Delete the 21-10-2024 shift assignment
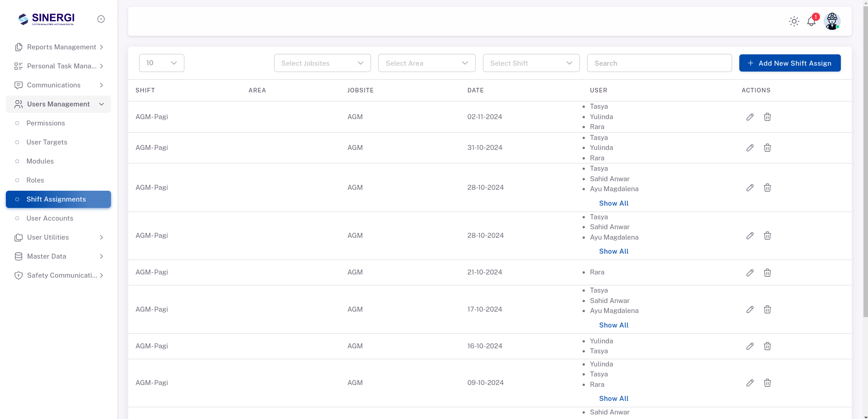868x419 pixels. [767, 273]
